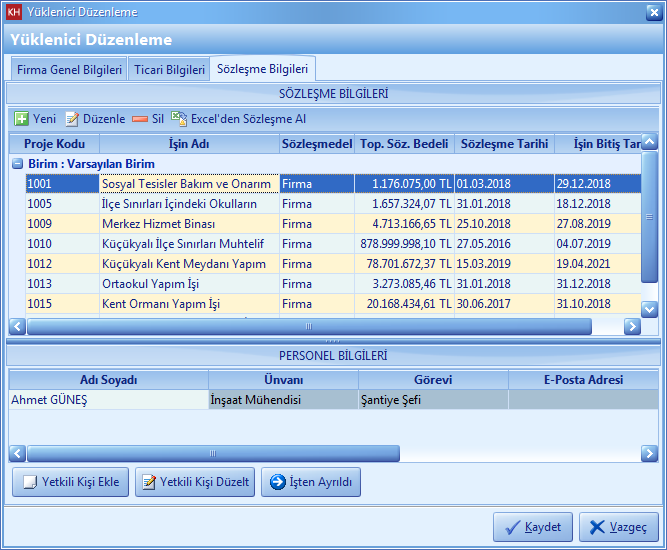Image resolution: width=667 pixels, height=550 pixels.
Task: Open the Ticari Bilgileri tab
Action: click(x=169, y=70)
